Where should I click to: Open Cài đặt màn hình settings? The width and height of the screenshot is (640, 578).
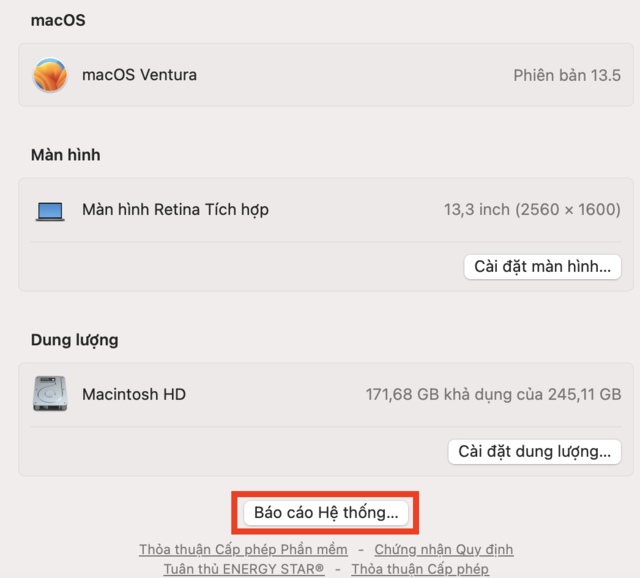541,267
